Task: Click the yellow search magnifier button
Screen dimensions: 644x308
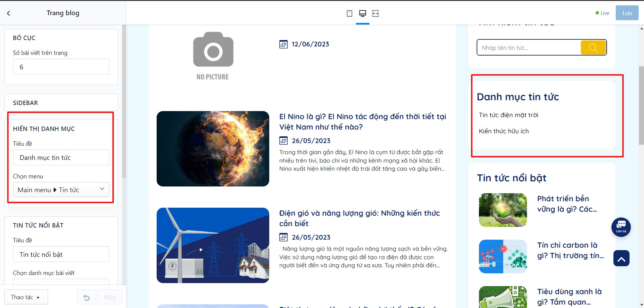Action: click(593, 47)
